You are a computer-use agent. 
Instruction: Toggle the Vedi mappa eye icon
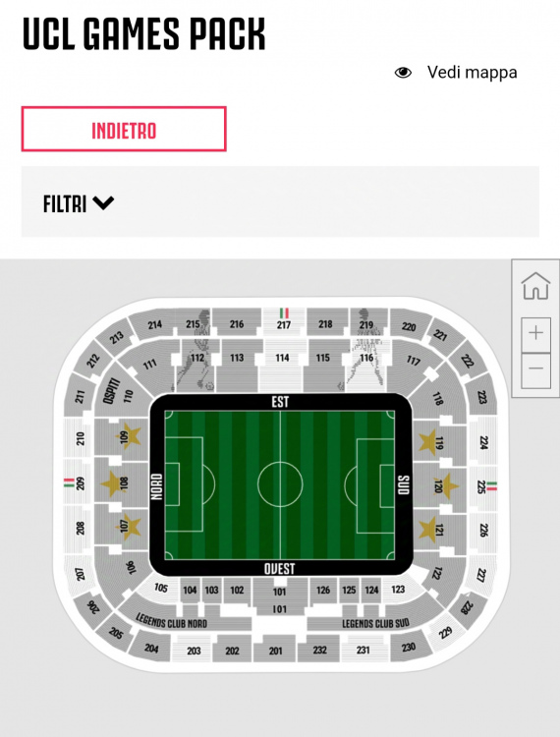tap(403, 73)
